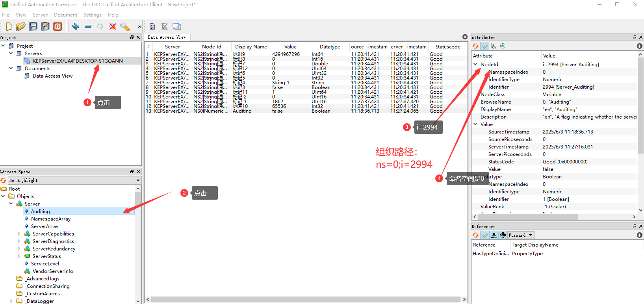Toggle the green check in Attributes toolbar

485,46
